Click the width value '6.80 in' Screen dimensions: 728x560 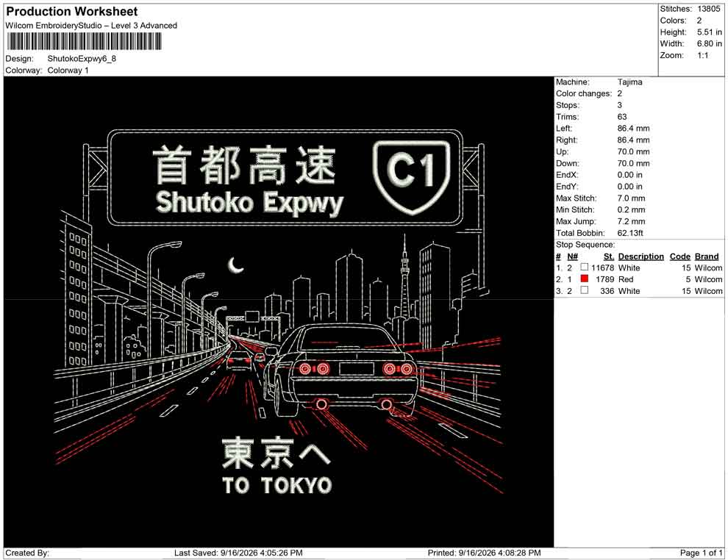710,43
